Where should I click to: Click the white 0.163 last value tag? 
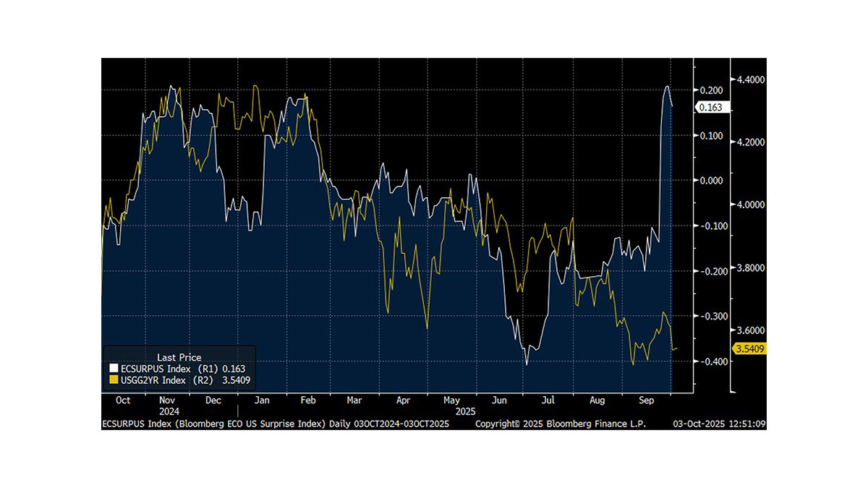712,108
